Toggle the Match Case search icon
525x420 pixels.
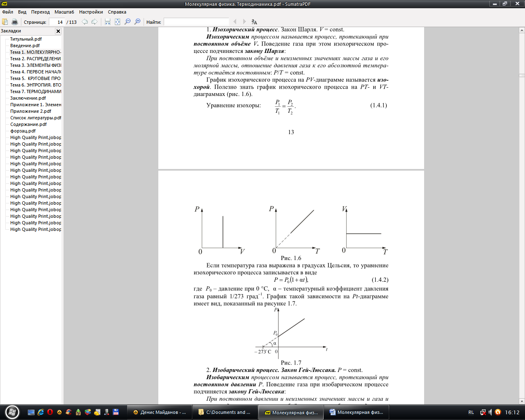point(254,22)
